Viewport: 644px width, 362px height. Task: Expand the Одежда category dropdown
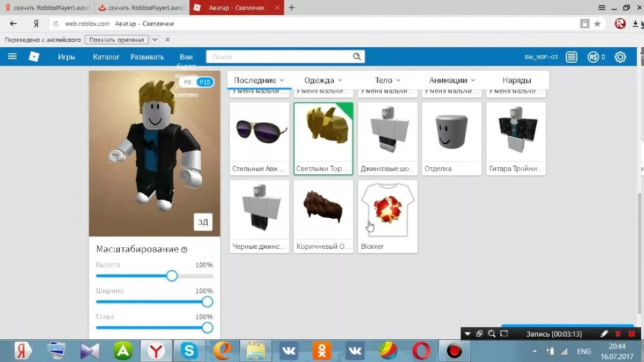pyautogui.click(x=323, y=80)
